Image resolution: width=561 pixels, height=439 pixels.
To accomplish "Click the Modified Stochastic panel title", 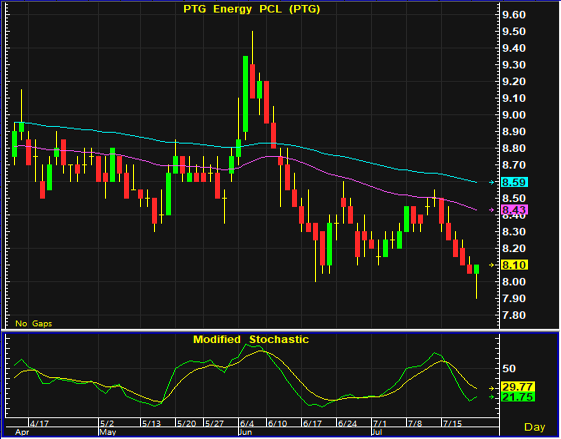I will (251, 339).
